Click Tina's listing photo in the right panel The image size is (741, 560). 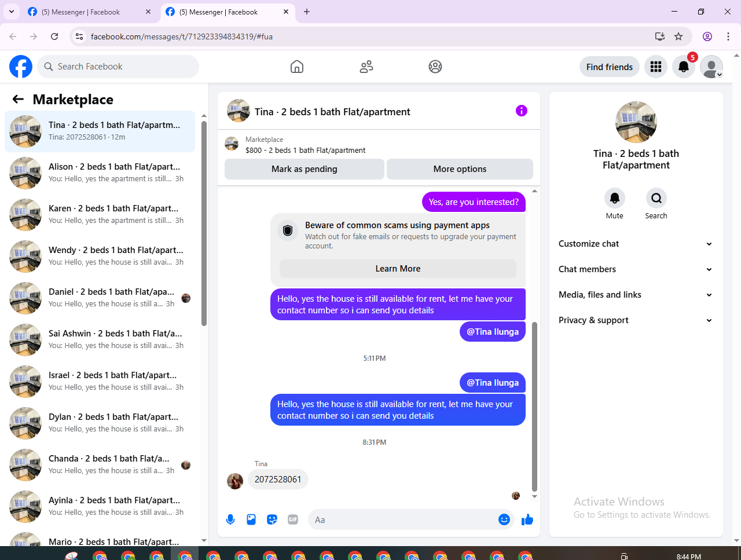click(x=636, y=122)
